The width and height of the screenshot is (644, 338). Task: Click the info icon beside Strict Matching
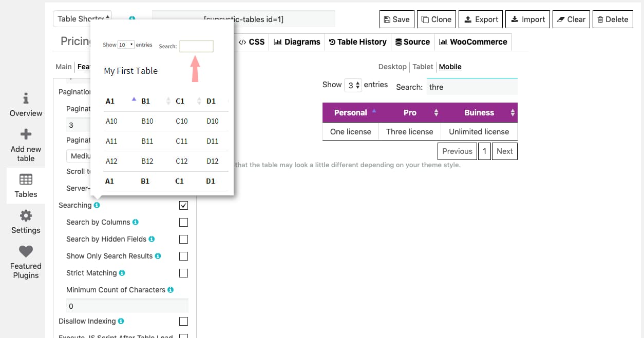tap(122, 273)
